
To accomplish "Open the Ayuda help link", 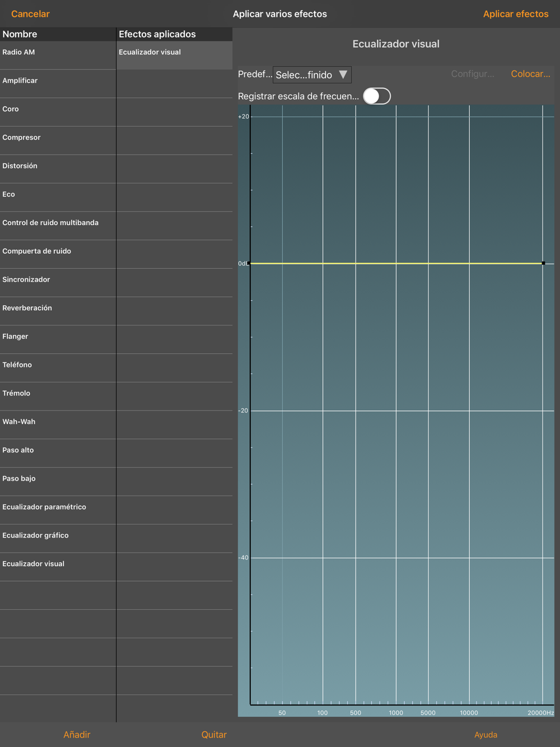I will 486,735.
